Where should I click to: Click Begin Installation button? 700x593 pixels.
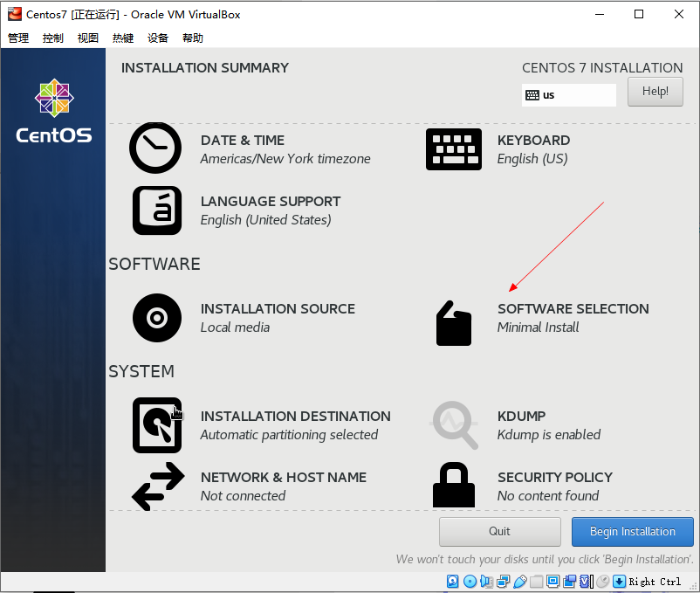633,531
